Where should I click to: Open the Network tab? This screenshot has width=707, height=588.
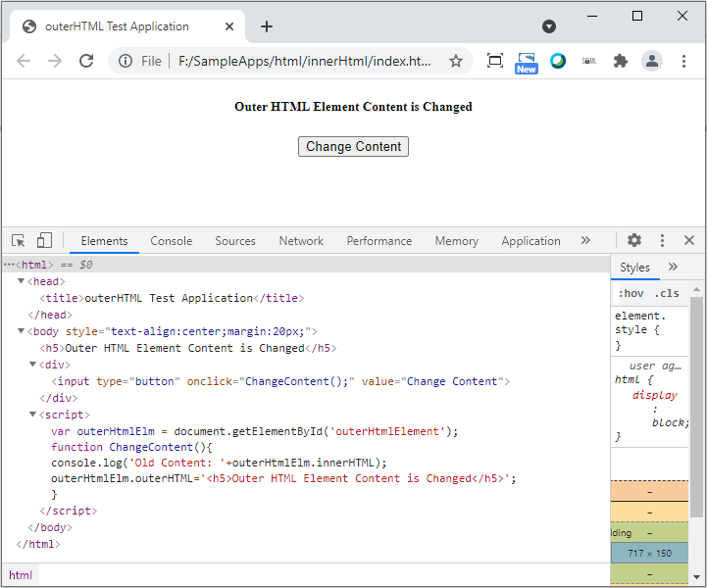click(301, 241)
